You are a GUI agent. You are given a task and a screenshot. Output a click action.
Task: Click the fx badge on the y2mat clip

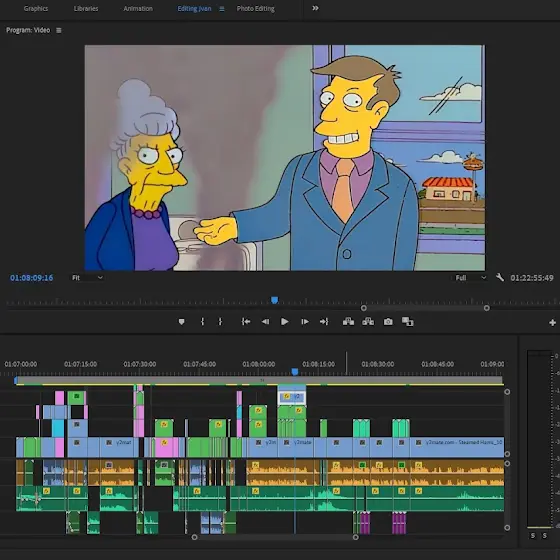[x=109, y=442]
